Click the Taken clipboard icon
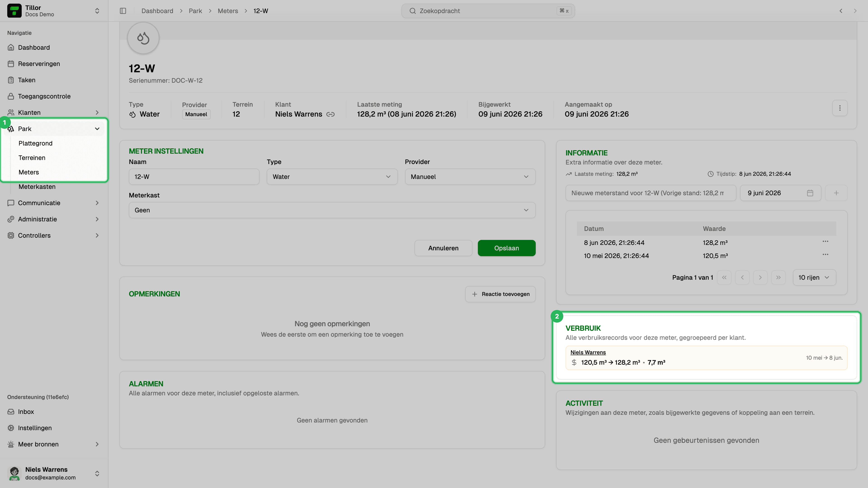868x488 pixels. coord(11,80)
